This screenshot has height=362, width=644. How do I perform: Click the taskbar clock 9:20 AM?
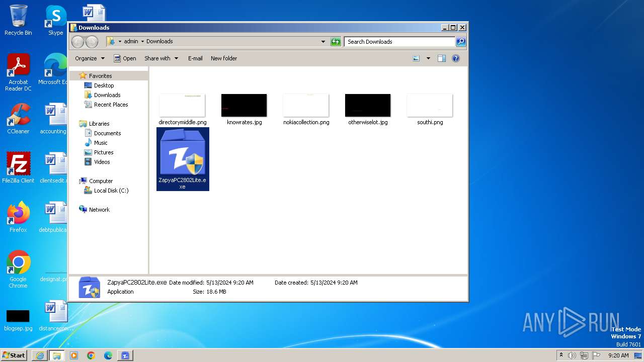[618, 355]
